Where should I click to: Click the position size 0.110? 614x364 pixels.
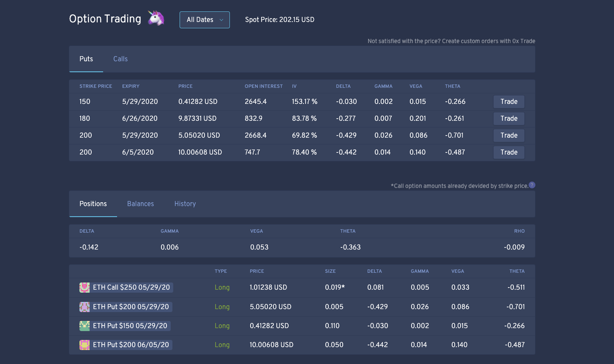(332, 326)
